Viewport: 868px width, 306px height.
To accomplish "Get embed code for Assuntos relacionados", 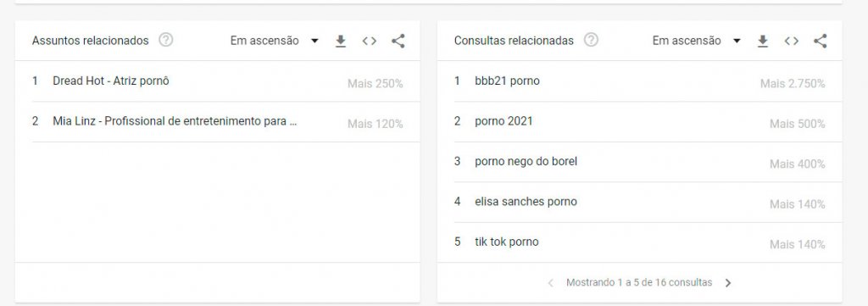I will tap(370, 41).
